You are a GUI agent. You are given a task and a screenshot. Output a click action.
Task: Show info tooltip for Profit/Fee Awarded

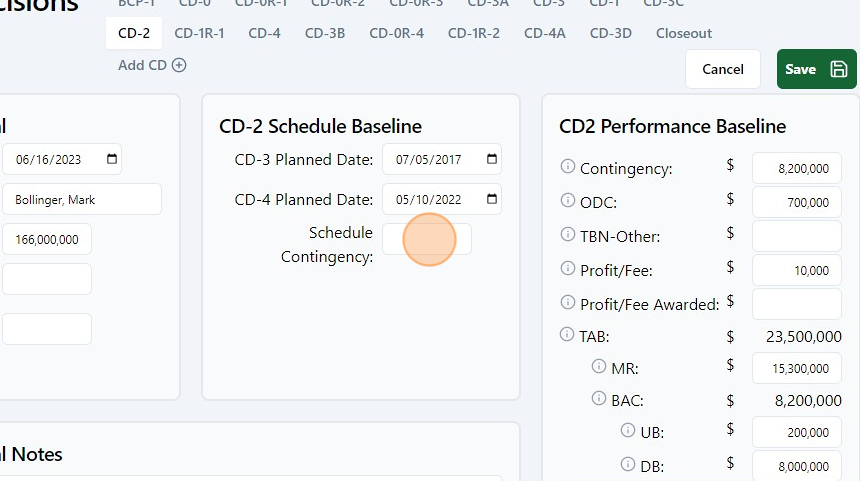[568, 302]
